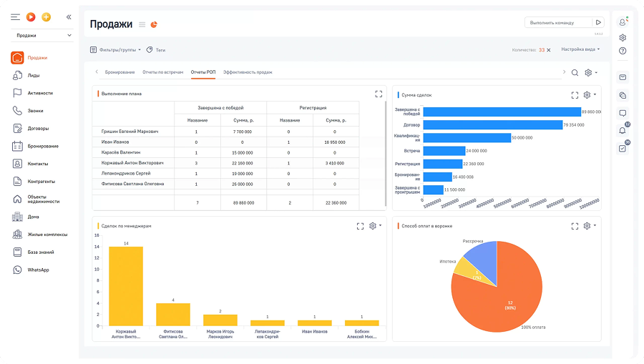Open WhatsApp from the sidebar

(x=38, y=270)
